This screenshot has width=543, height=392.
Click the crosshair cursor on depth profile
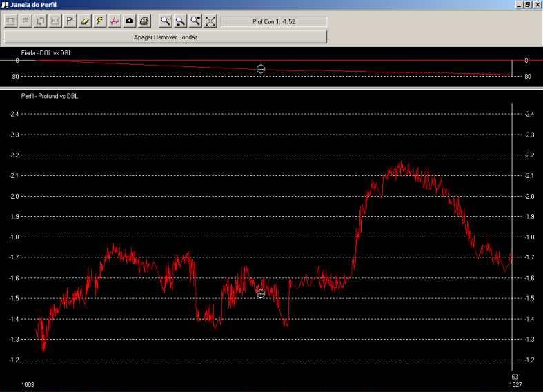click(x=261, y=294)
